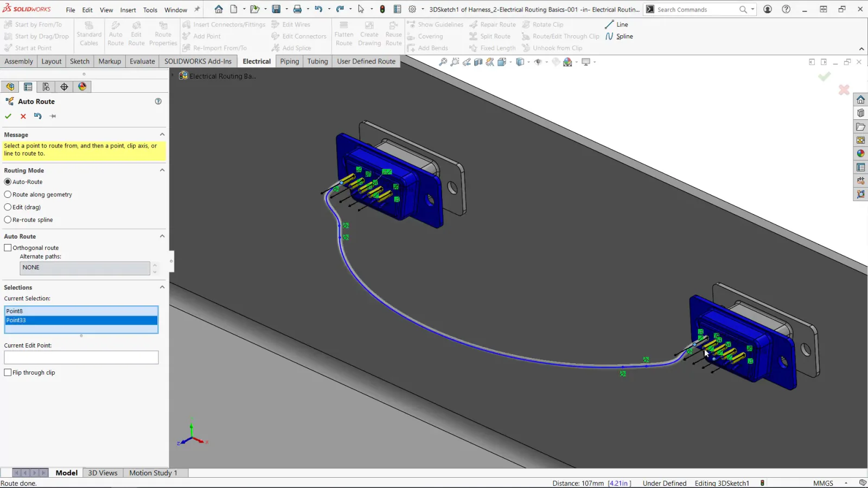This screenshot has height=488, width=868.
Task: Cancel Auto Route with the red X
Action: click(23, 116)
